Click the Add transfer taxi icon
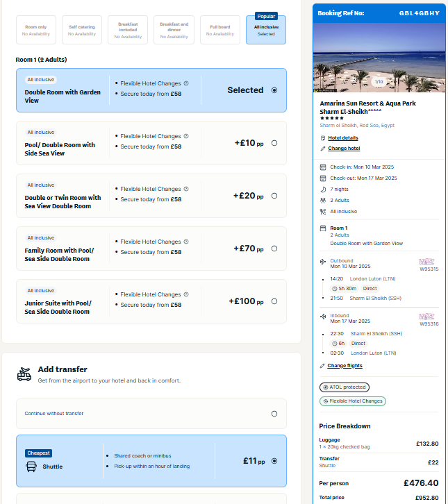 tap(24, 374)
